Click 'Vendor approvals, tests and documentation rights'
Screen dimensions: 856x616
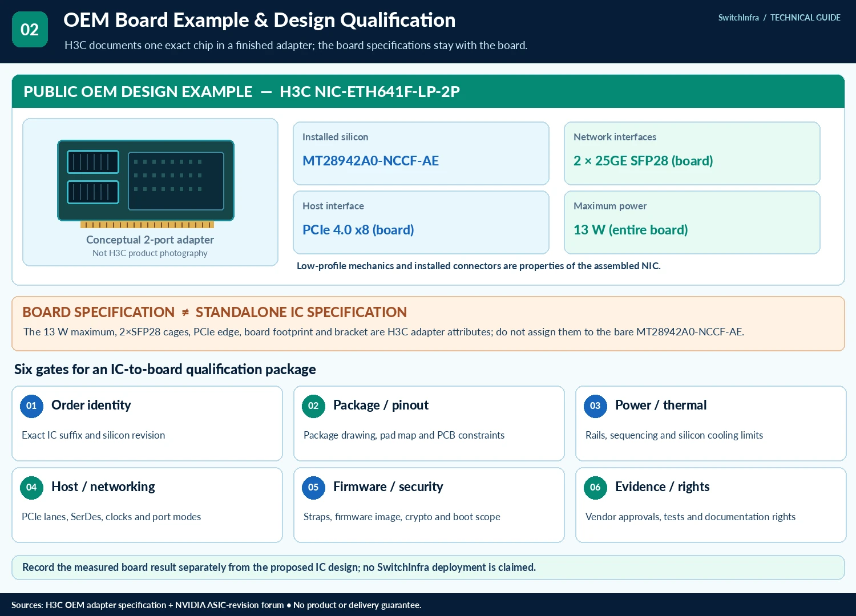pos(691,517)
